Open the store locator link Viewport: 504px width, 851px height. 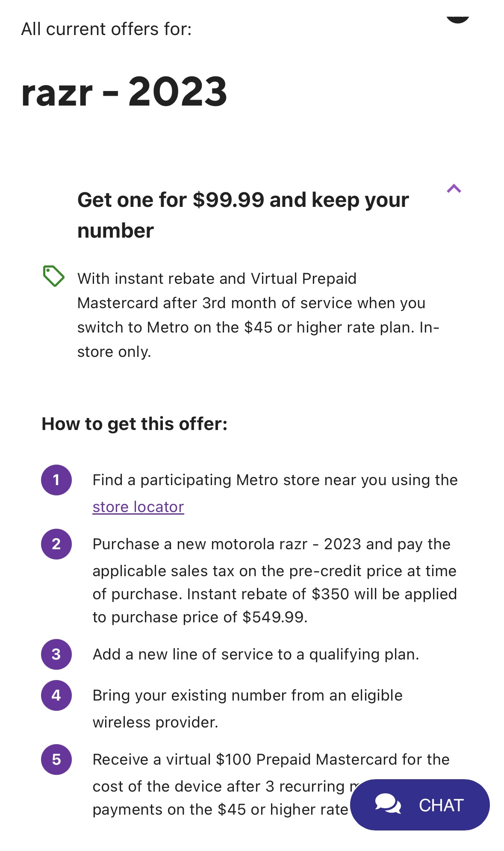138,507
